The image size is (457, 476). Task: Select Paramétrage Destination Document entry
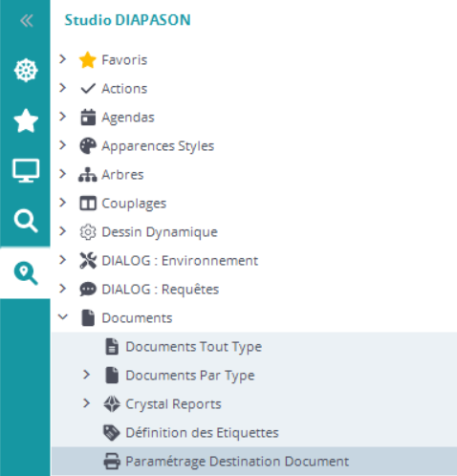[x=254, y=462]
